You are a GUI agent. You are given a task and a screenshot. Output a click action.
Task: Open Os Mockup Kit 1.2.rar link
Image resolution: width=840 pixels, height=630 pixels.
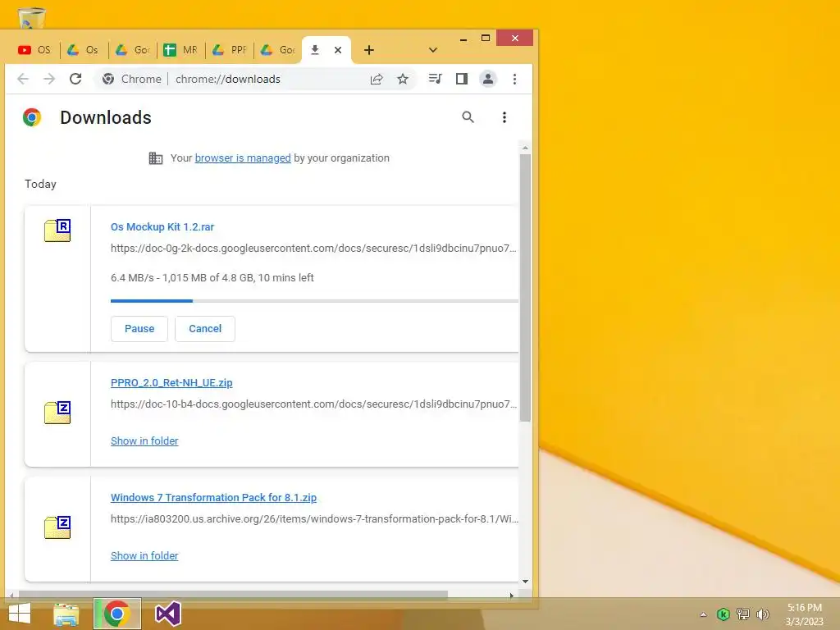(x=162, y=226)
